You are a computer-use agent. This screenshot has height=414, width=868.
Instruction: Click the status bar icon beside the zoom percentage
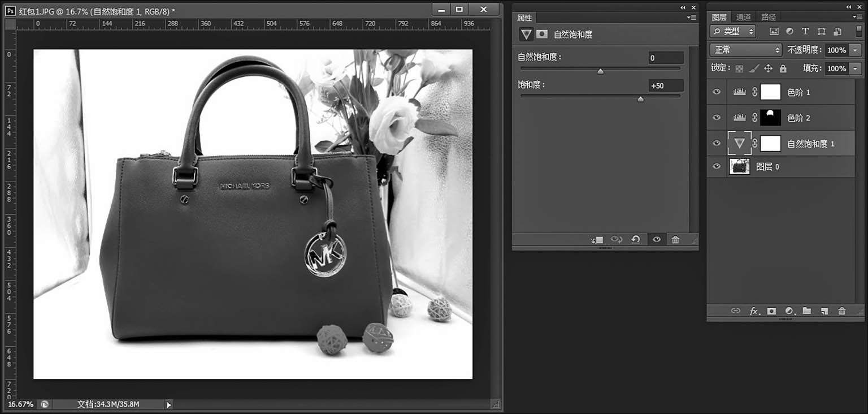coord(44,404)
